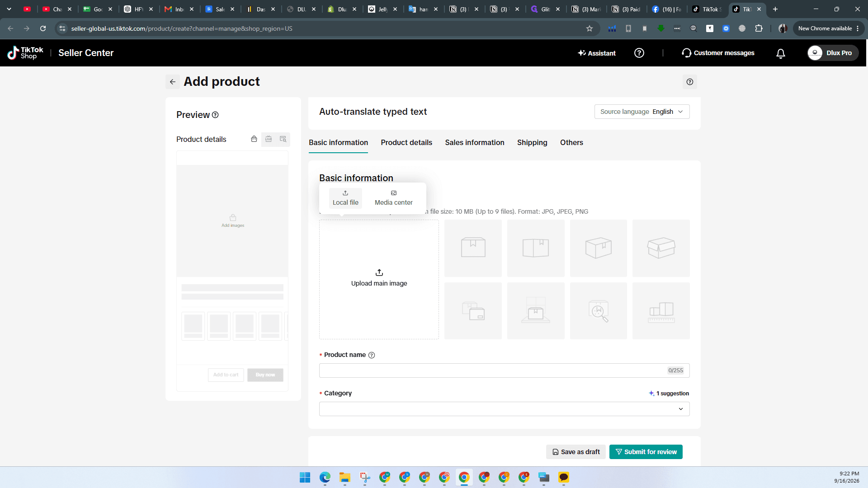868x488 pixels.
Task: Click Save as draft
Action: pyautogui.click(x=576, y=452)
